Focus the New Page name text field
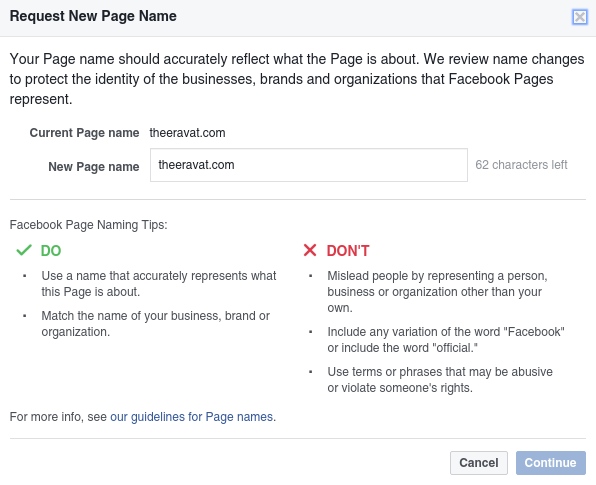Viewport: 596px width, 485px height. pyautogui.click(x=309, y=165)
